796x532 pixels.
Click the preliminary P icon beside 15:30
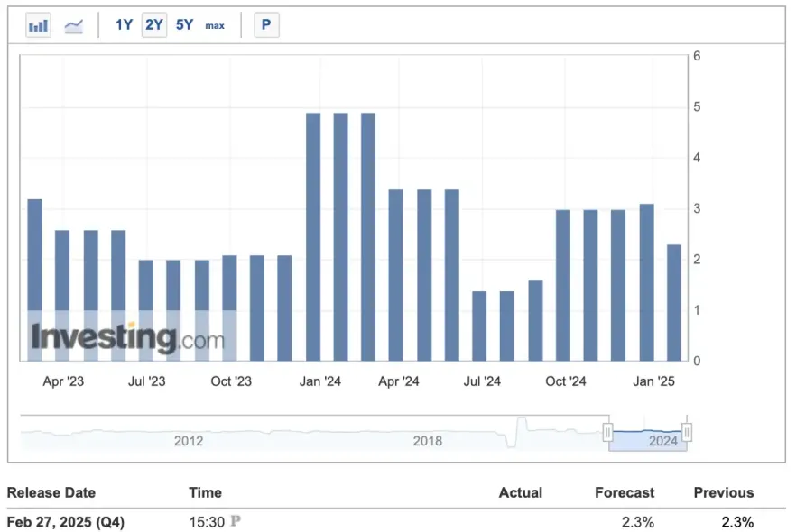click(x=236, y=521)
